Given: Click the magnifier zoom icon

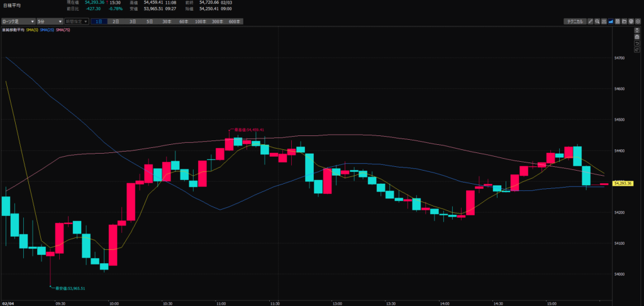Looking at the screenshot, I should [x=597, y=21].
